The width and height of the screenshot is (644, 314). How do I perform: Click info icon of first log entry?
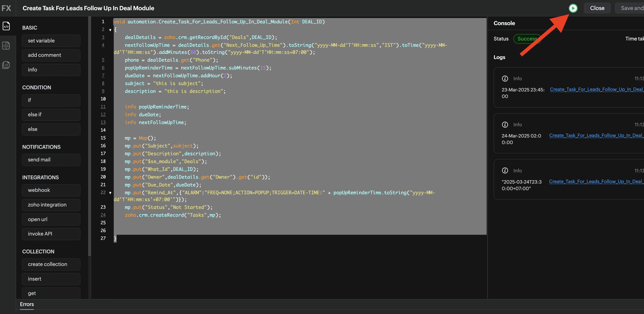(x=505, y=78)
